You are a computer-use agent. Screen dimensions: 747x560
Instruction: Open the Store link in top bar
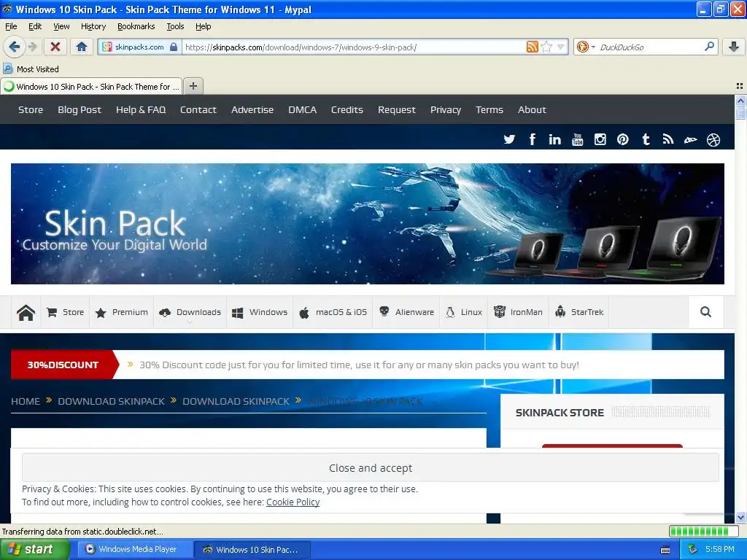[31, 109]
